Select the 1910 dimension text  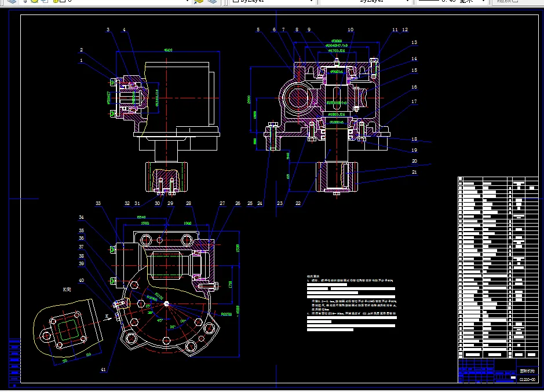145,223
